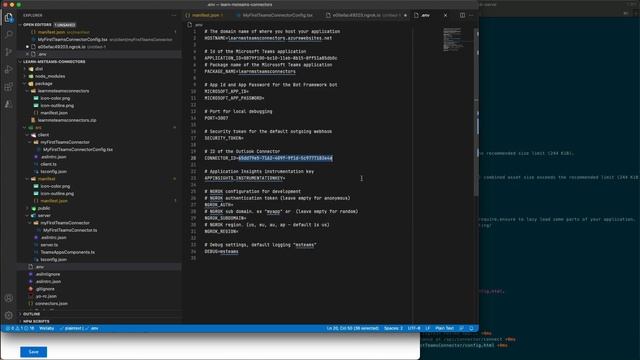Collapse the client folder

(x=43, y=135)
